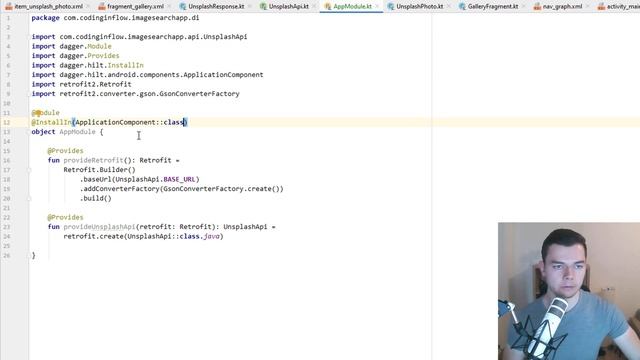Close the fragment_gallery.xml tab
Image resolution: width=640 pixels, height=360 pixels.
click(169, 7)
